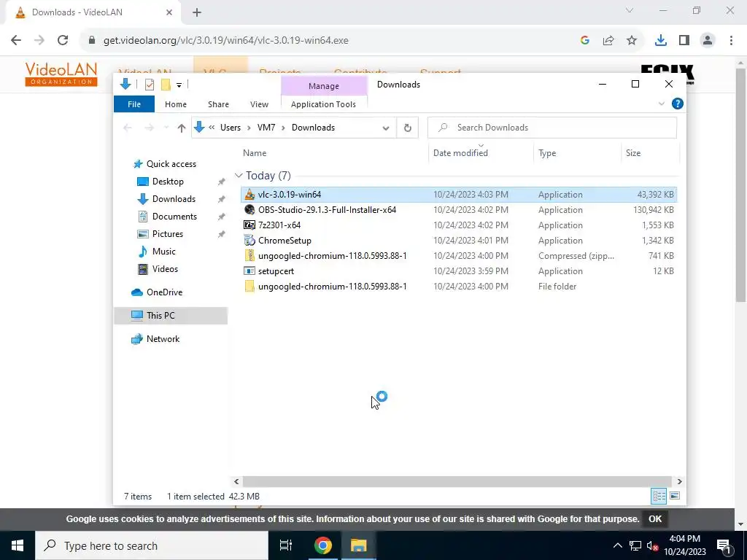747x560 pixels.
Task: Open Documents in navigation pane
Action: [174, 216]
